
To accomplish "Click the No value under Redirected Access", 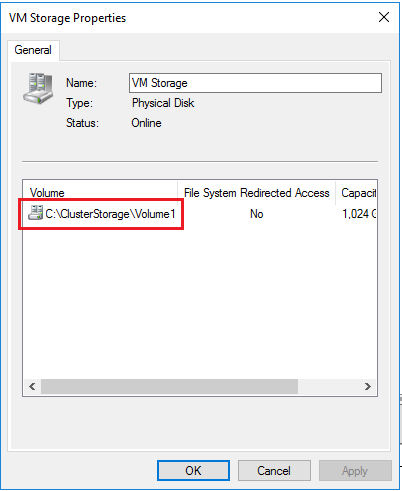I will tap(257, 214).
